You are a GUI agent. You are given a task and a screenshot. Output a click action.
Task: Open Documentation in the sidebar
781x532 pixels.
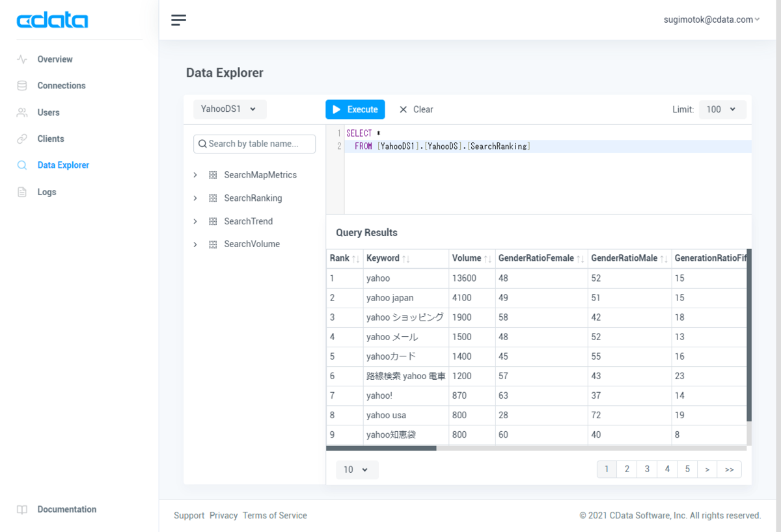click(67, 509)
